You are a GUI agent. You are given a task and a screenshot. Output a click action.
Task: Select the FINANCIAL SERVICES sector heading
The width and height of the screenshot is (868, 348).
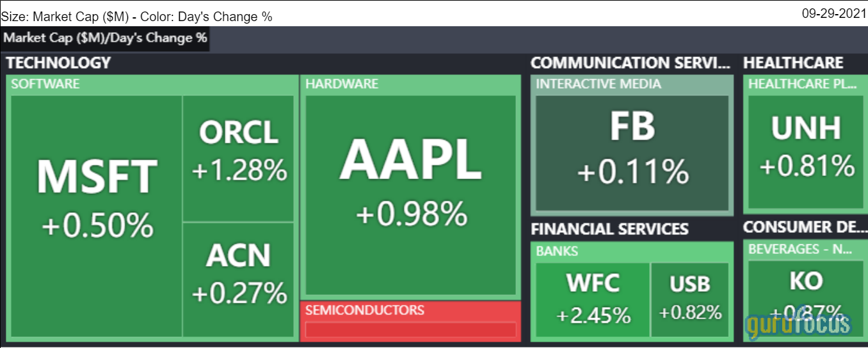coord(609,229)
